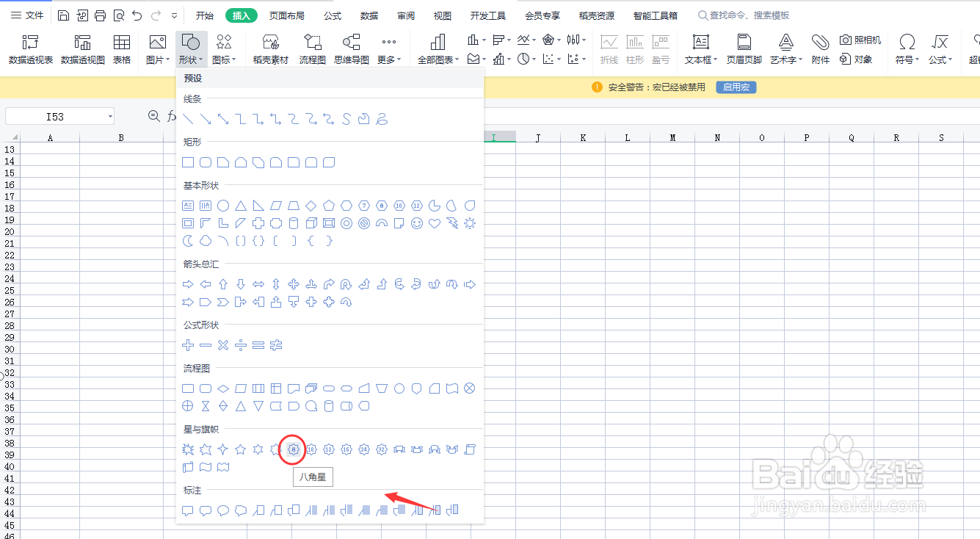The height and width of the screenshot is (539, 980).
Task: Expand the 图片 picture dropdown
Action: click(158, 60)
